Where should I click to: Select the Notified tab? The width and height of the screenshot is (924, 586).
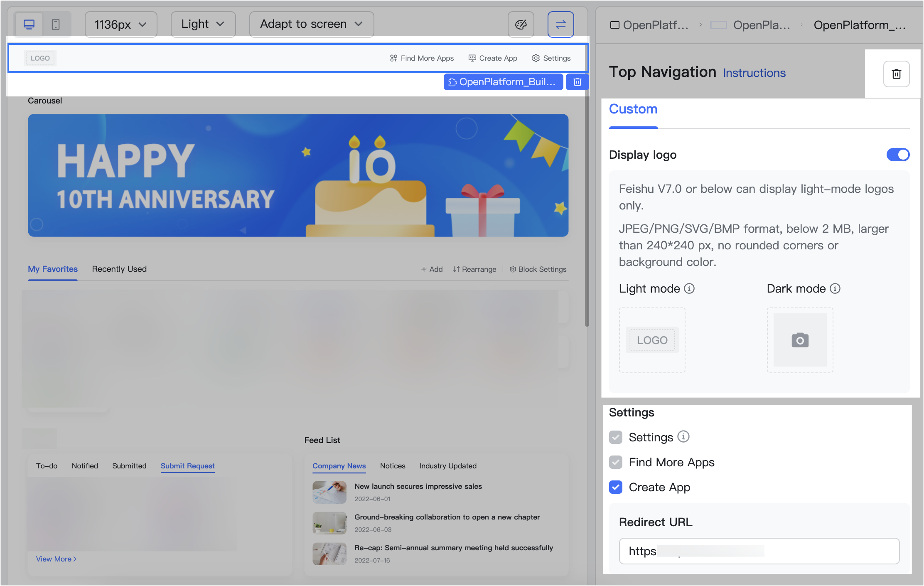(x=85, y=466)
